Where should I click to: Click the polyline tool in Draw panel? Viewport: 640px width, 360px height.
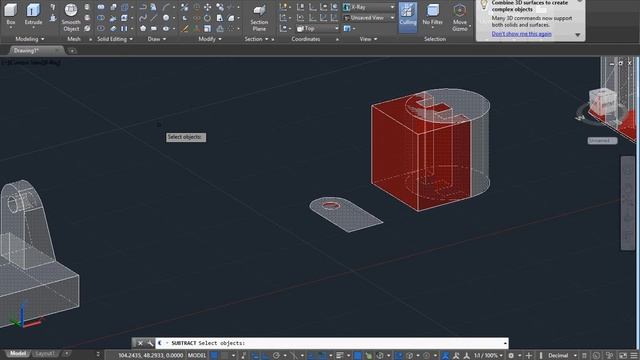[142, 7]
